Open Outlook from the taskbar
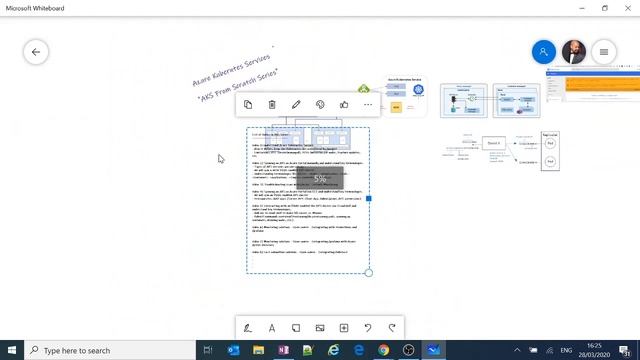 [233, 350]
